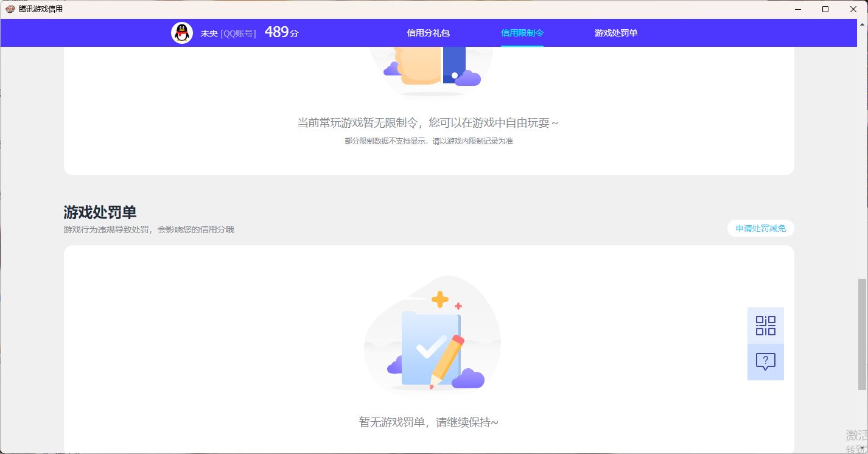Screen dimensions: 868x454
Task: Click the question mark help icon
Action: 765,361
